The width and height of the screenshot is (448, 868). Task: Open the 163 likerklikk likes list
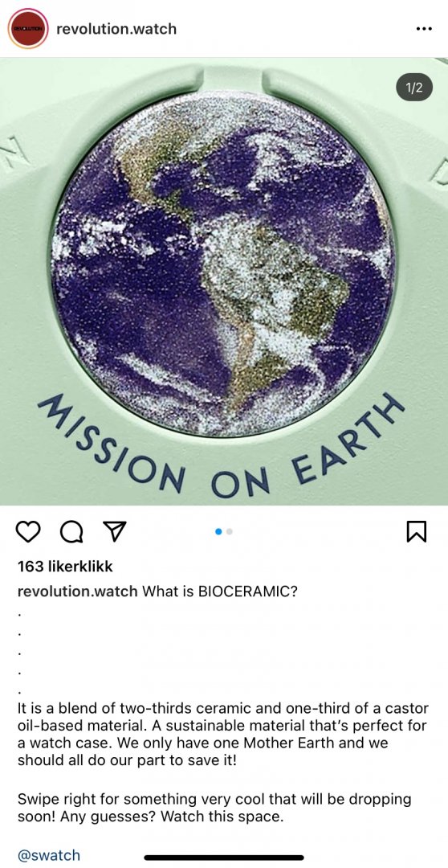(65, 567)
